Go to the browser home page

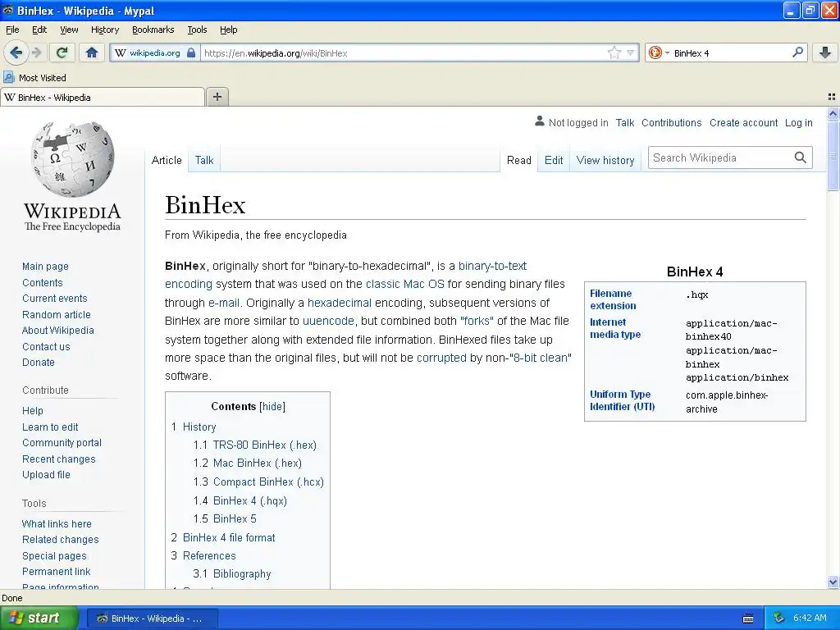[92, 52]
